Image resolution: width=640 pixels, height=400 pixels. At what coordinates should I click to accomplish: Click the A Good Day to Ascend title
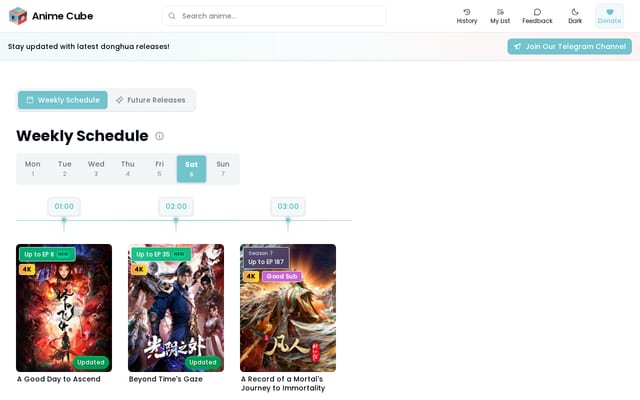59,379
